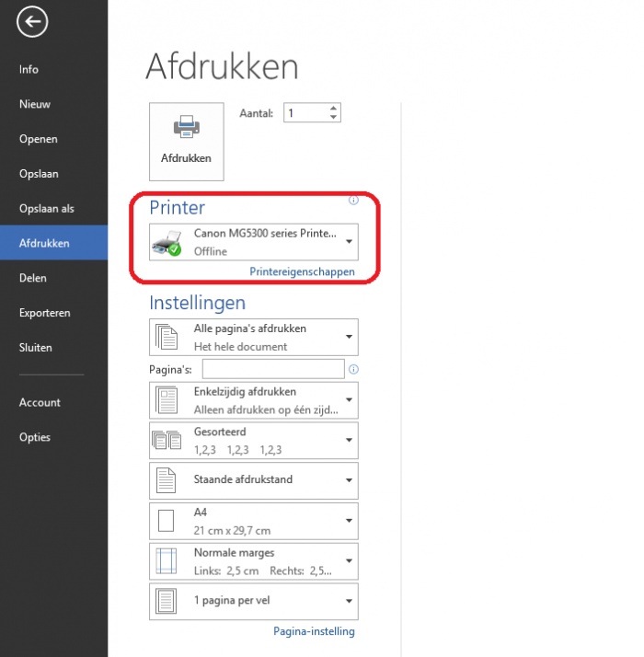
Task: Open Opties in the sidebar
Action: pos(53,437)
